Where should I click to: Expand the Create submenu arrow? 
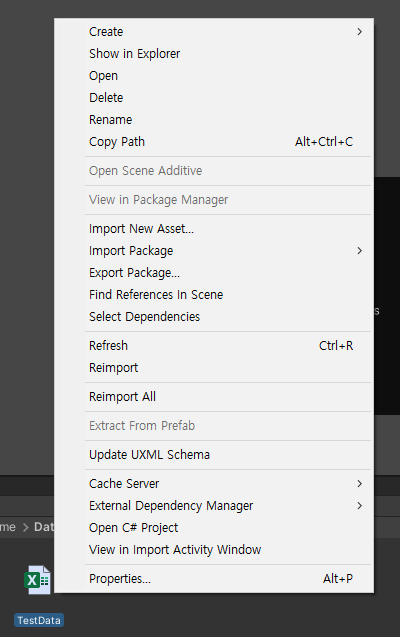point(359,32)
